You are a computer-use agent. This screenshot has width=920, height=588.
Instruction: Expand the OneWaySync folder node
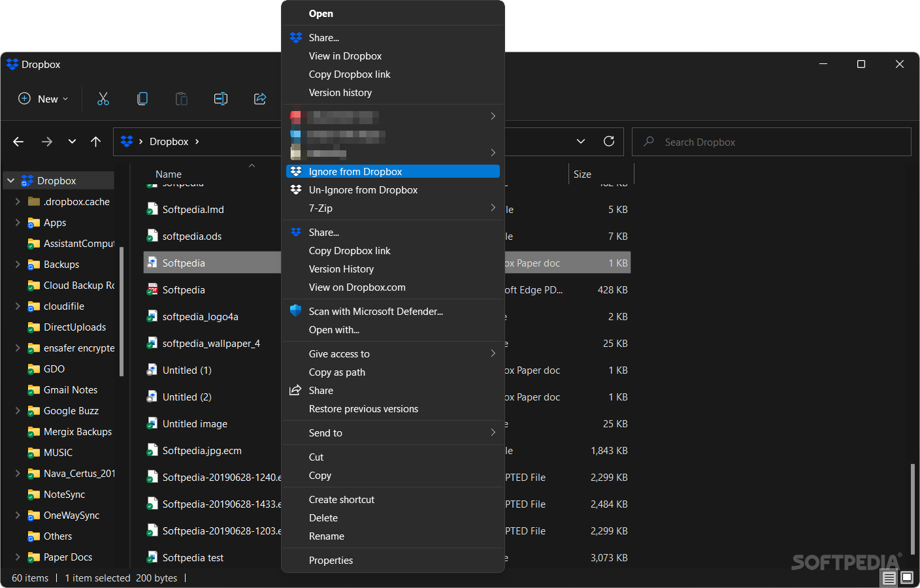point(18,515)
